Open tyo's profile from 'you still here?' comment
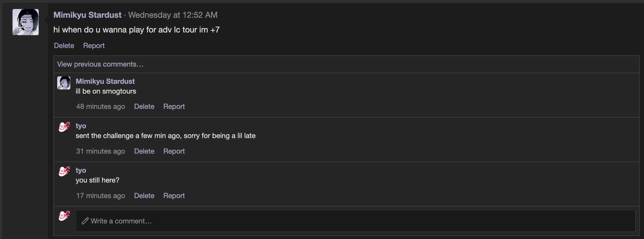Viewport: 644px width, 239px height. 81,170
